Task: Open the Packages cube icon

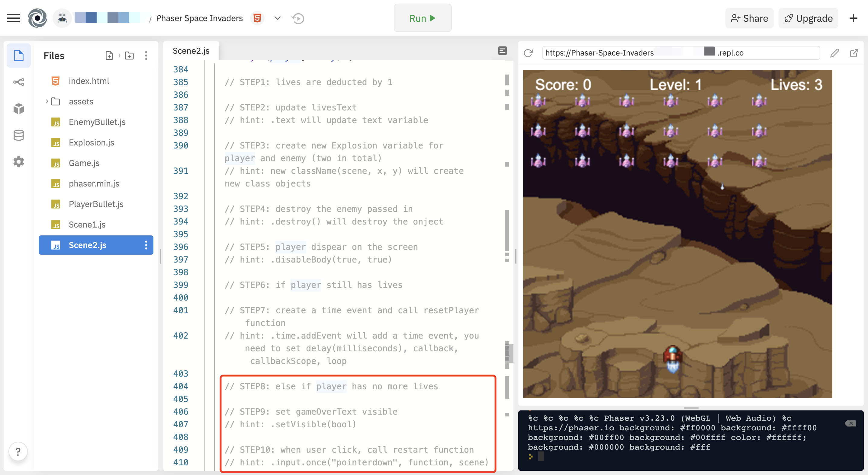Action: pyautogui.click(x=18, y=108)
